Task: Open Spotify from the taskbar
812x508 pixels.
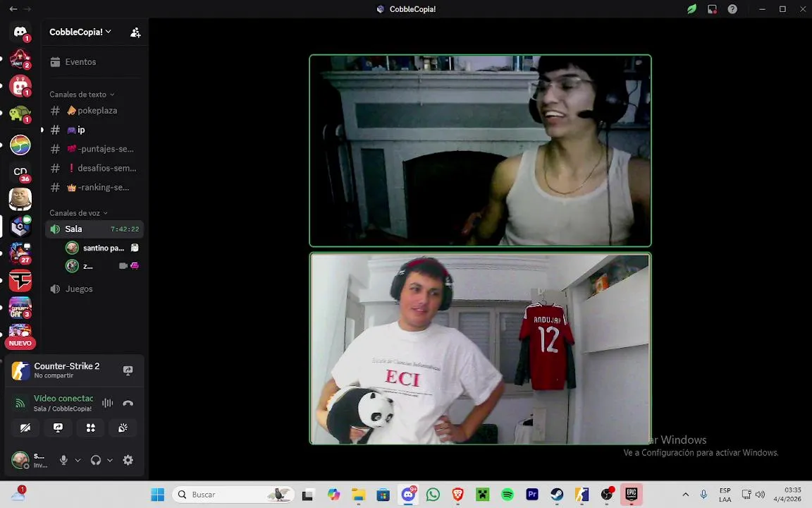Action: tap(508, 495)
